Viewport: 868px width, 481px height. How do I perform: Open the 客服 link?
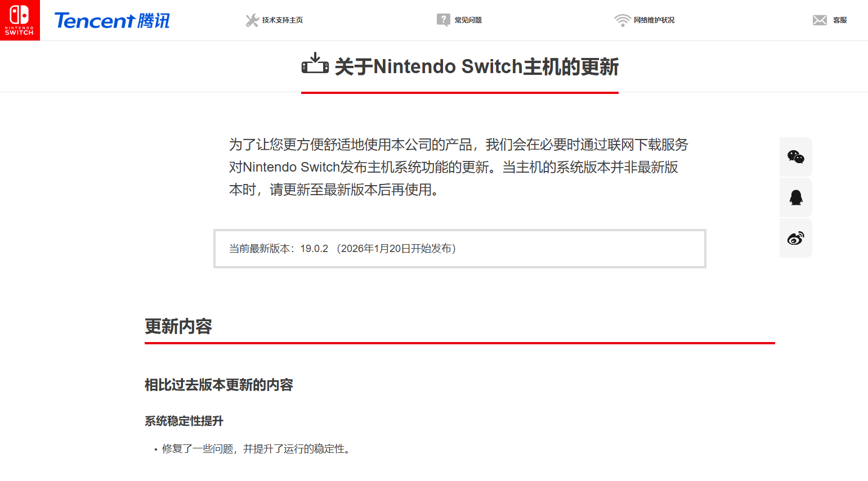tap(840, 20)
